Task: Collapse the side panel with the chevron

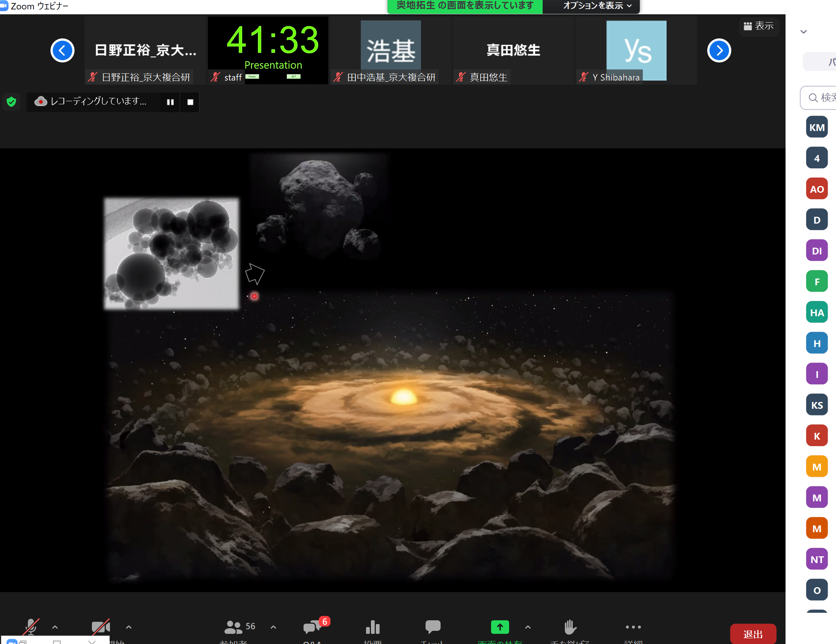Action: click(804, 32)
